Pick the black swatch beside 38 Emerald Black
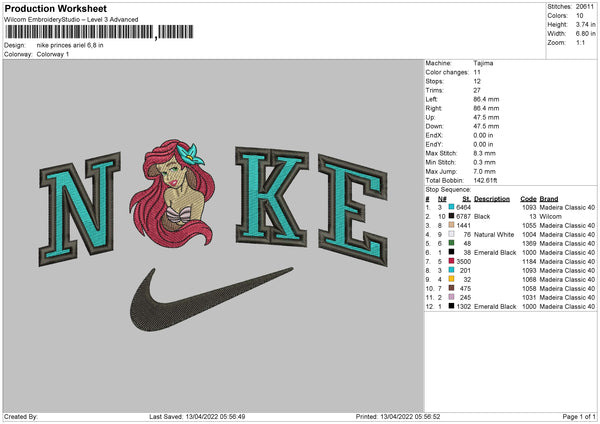 click(x=451, y=252)
